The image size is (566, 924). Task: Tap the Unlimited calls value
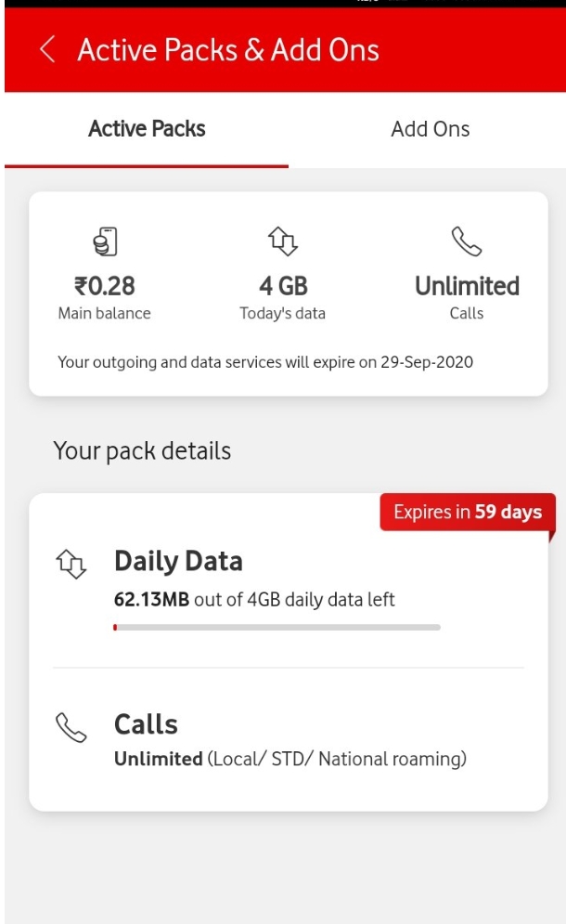(x=467, y=286)
